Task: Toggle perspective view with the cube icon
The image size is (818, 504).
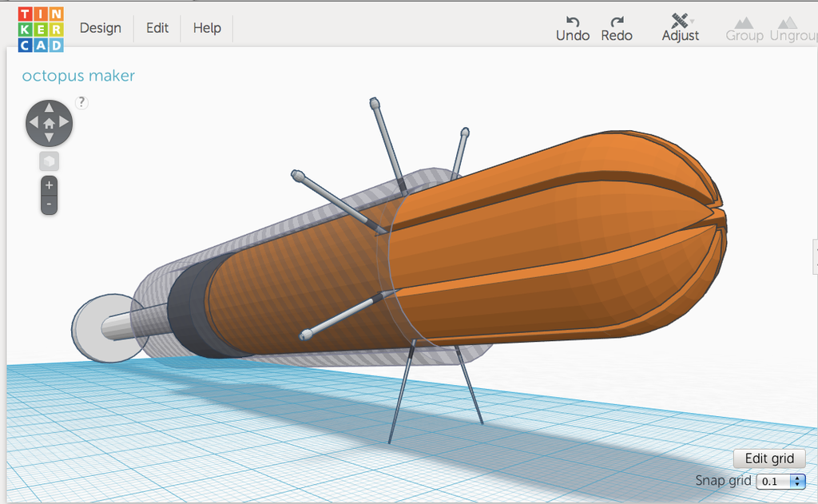Action: tap(49, 161)
